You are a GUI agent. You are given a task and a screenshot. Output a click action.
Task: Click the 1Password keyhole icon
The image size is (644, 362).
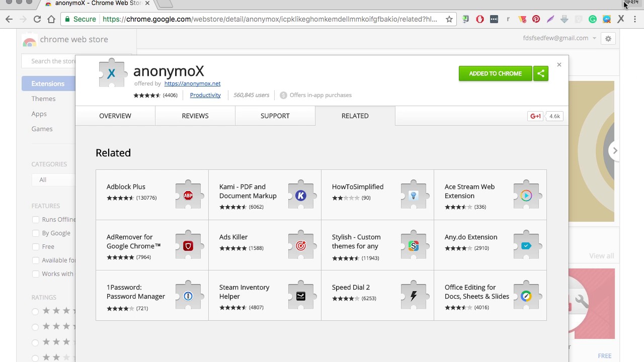point(188,296)
